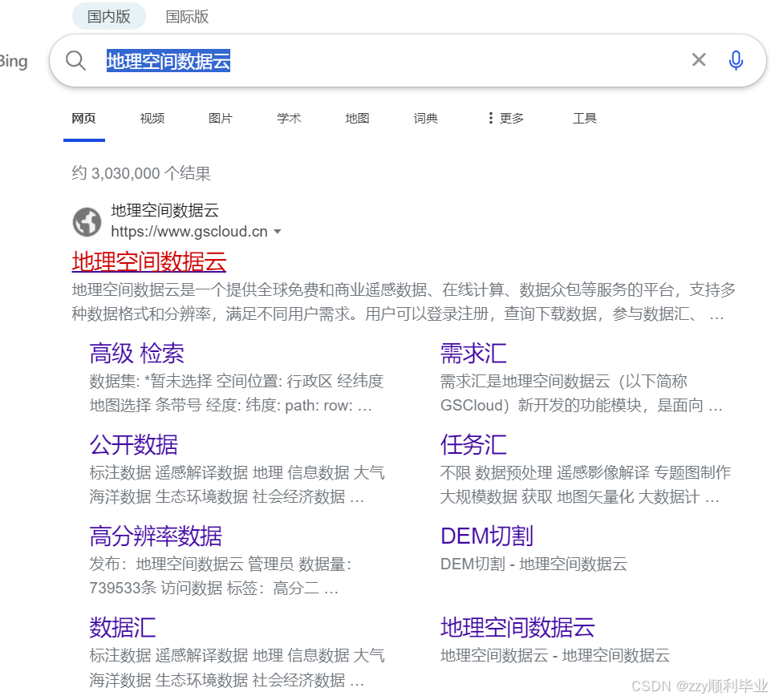
Task: Click snippet starting 不限 数据预处理
Action: (x=585, y=484)
